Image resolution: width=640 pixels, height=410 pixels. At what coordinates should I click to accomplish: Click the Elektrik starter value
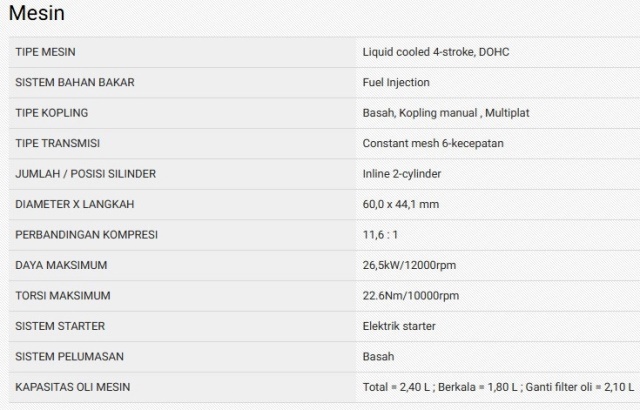tap(399, 326)
